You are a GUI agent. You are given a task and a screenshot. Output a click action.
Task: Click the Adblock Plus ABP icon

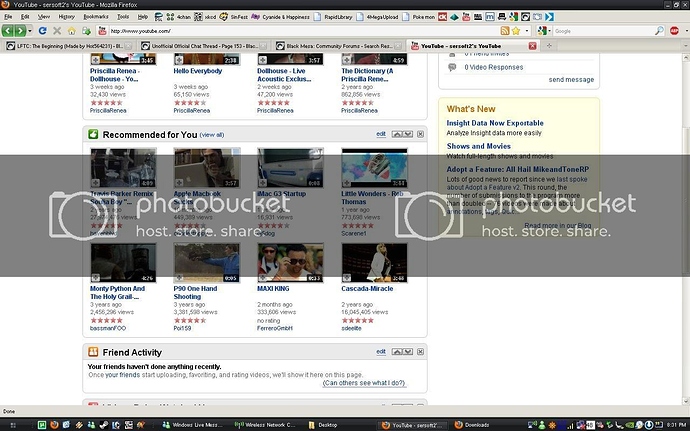click(x=674, y=31)
